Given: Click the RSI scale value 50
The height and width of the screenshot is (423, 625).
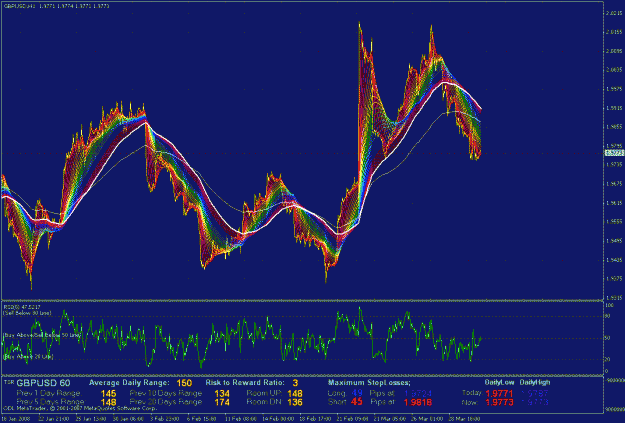Looking at the screenshot, I should click(608, 338).
